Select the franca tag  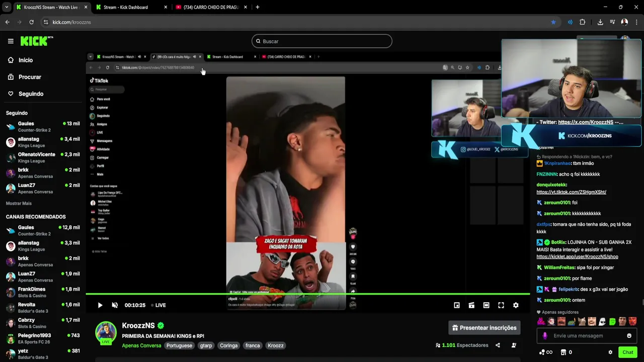click(x=253, y=345)
